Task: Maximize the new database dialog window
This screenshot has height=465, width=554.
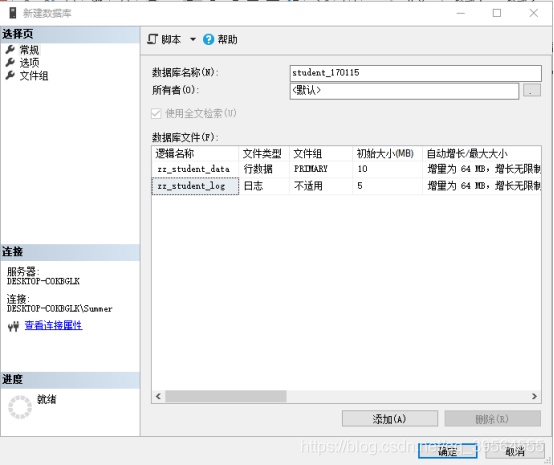Action: (497, 13)
